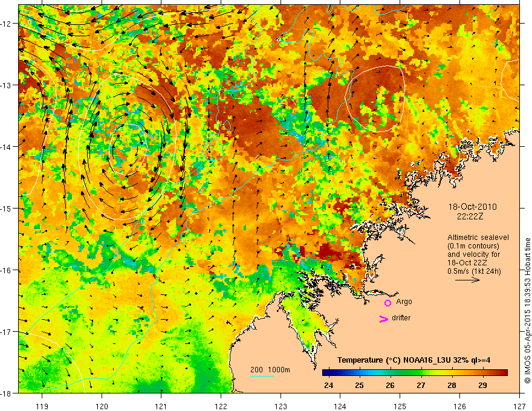Screen dimensions: 532x411
Task: Click the color bar tick label 28
Action: coord(452,385)
